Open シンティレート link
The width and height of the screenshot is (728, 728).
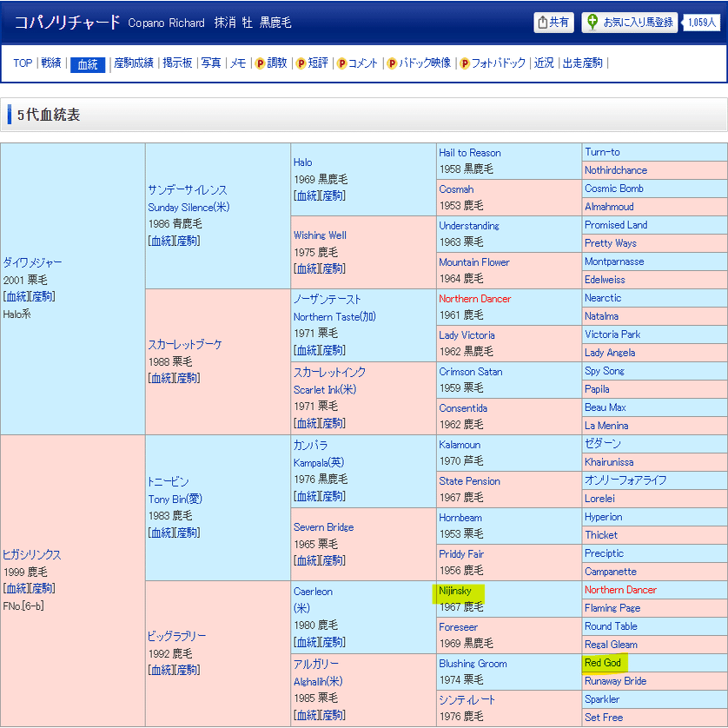[x=467, y=700]
